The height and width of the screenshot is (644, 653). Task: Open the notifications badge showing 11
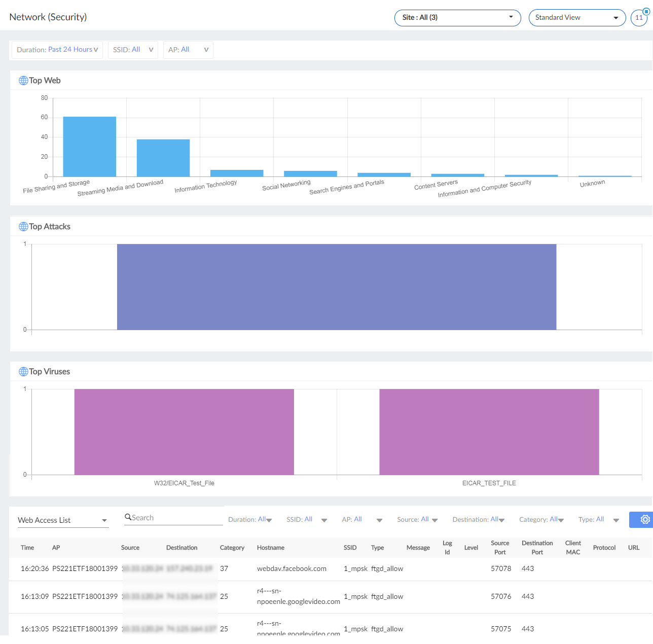pos(638,17)
